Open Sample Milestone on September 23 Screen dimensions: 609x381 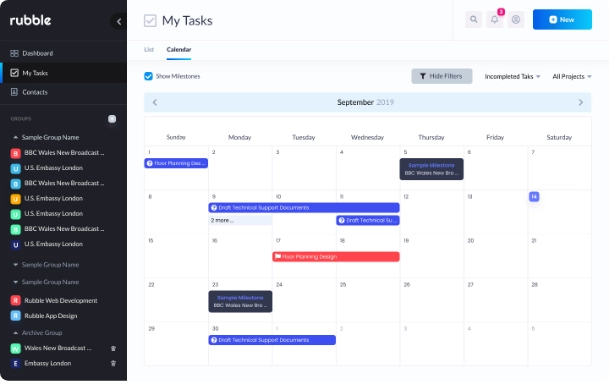pyautogui.click(x=240, y=301)
